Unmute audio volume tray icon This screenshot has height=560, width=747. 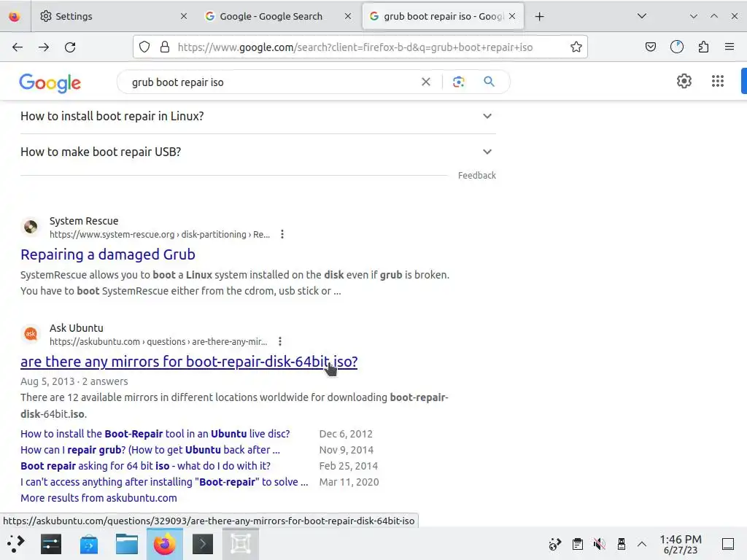(x=600, y=544)
